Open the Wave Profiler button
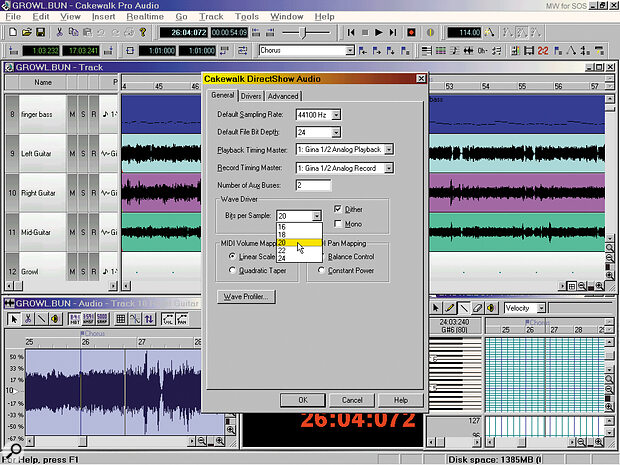The width and height of the screenshot is (620, 465). click(246, 297)
